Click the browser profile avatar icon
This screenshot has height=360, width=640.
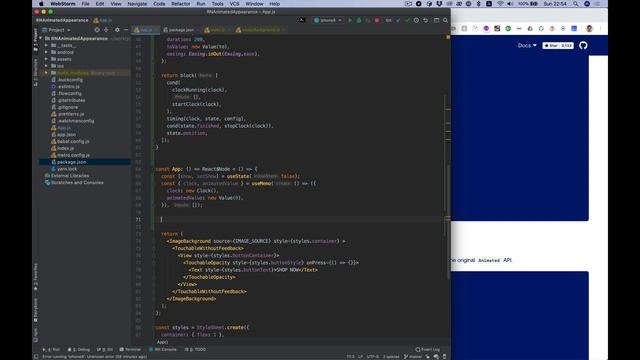589,29
